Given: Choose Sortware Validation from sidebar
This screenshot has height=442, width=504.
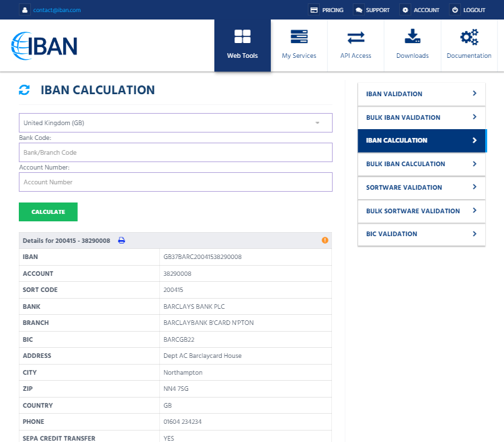Looking at the screenshot, I should (421, 188).
